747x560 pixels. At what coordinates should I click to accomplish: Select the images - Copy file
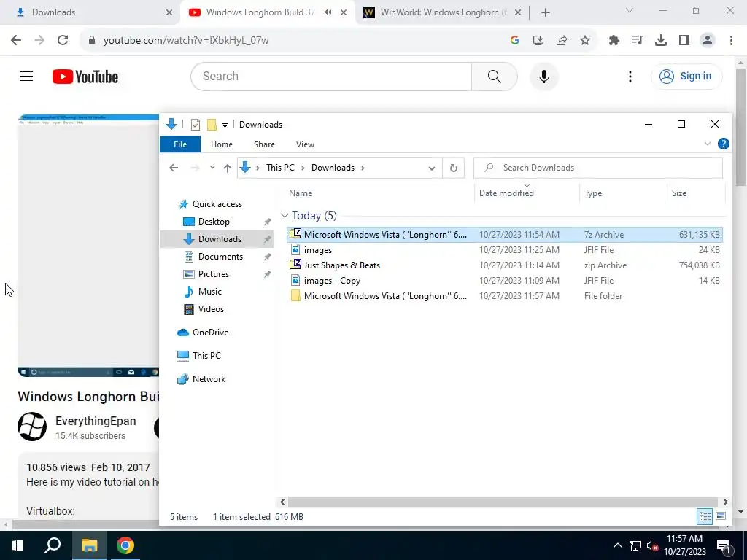pyautogui.click(x=505, y=281)
